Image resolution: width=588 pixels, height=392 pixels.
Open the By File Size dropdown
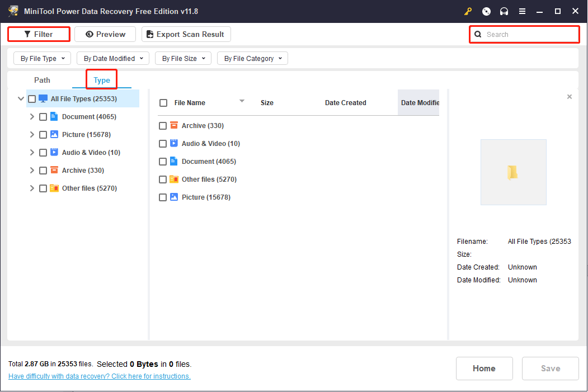pyautogui.click(x=183, y=59)
